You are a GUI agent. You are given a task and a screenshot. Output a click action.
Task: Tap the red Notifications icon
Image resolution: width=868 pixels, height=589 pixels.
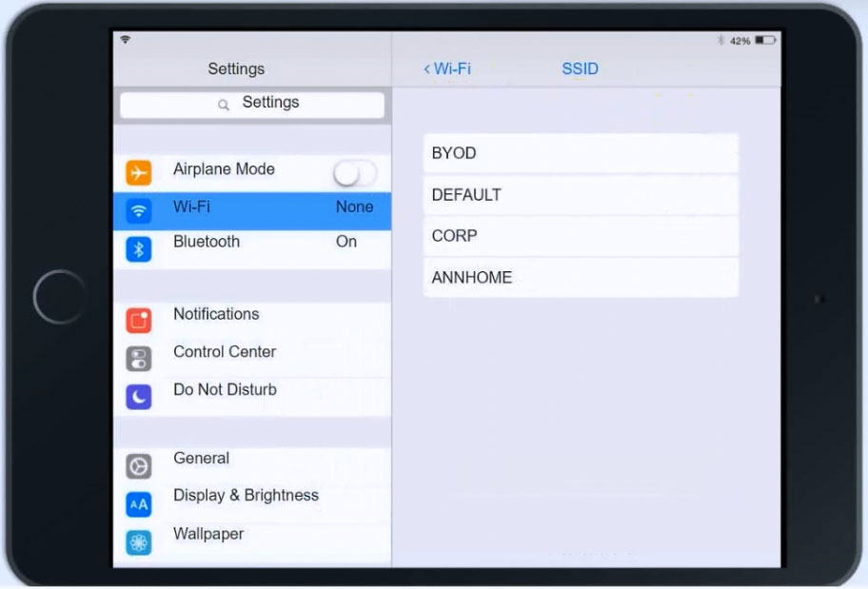tap(139, 321)
